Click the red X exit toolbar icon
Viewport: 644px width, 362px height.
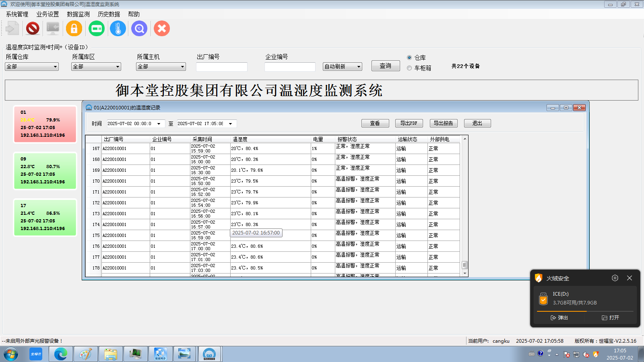[x=162, y=29]
